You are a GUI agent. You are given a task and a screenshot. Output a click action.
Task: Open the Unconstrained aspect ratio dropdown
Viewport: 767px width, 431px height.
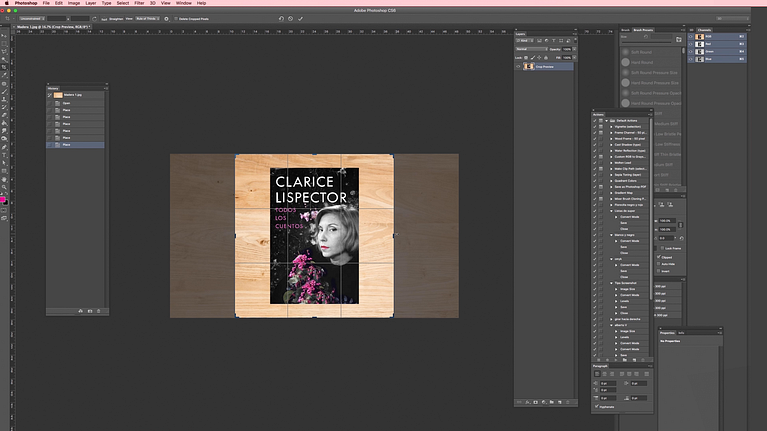[34, 18]
